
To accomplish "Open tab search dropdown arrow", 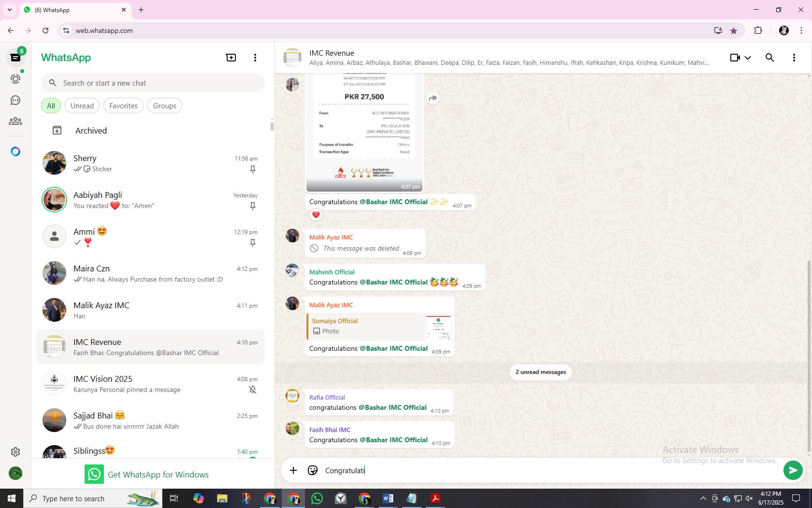I will pos(9,10).
